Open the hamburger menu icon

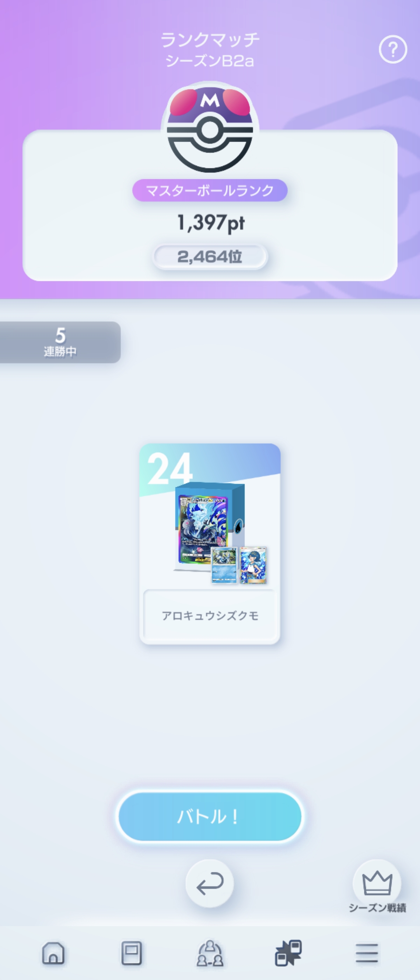pos(367,953)
